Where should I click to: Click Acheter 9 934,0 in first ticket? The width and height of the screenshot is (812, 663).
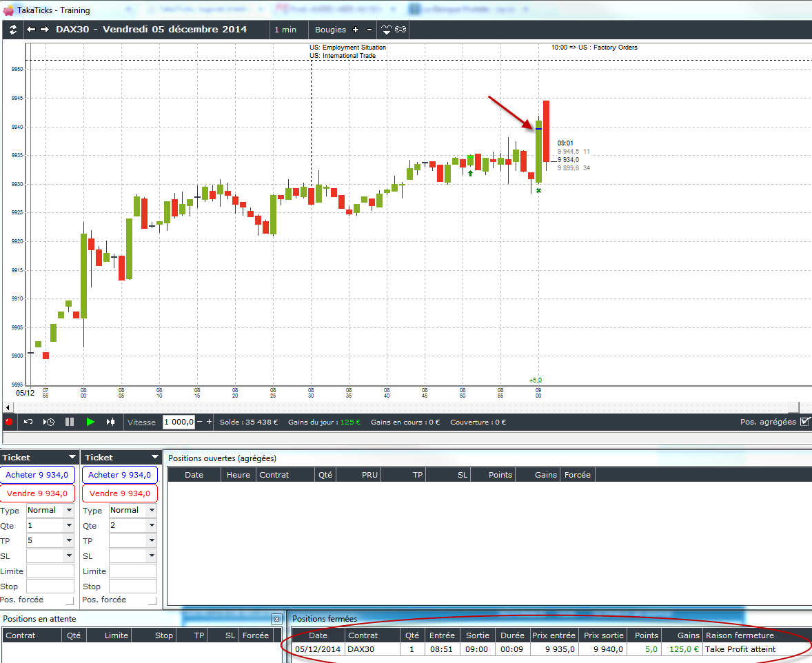pos(37,474)
